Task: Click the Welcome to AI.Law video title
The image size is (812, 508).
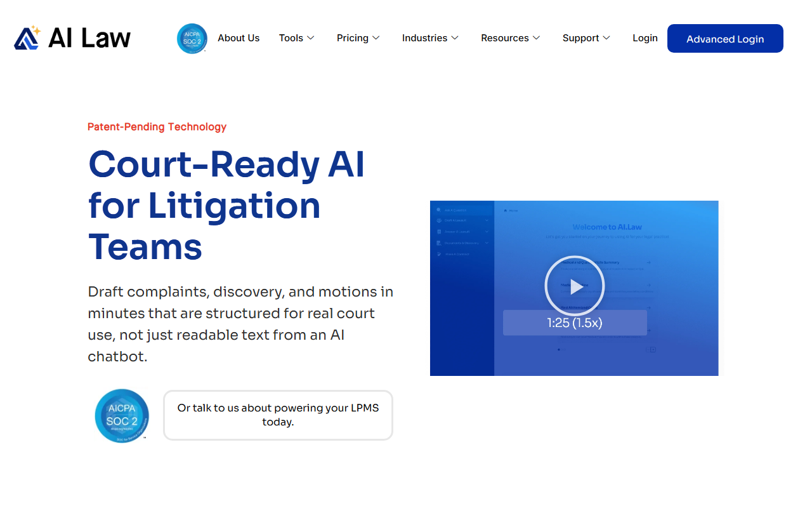Action: 607,227
